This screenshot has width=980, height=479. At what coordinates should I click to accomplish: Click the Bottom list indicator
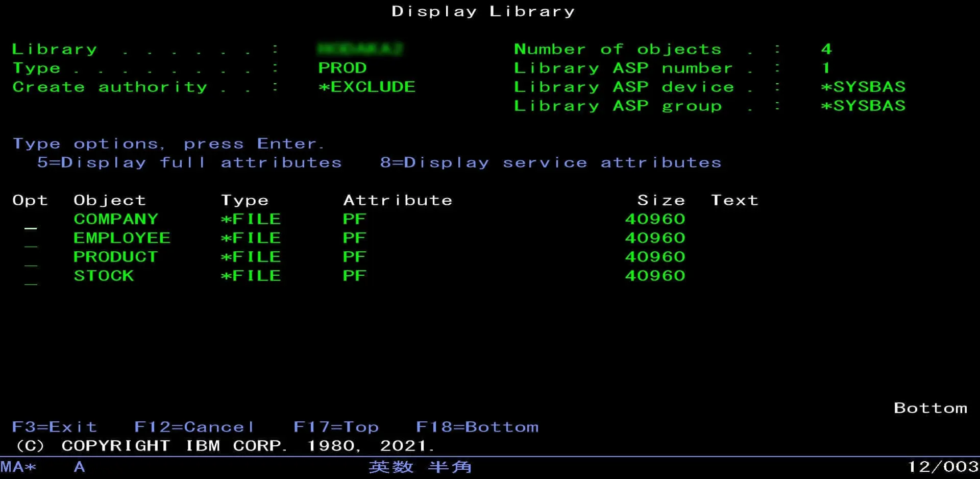930,408
